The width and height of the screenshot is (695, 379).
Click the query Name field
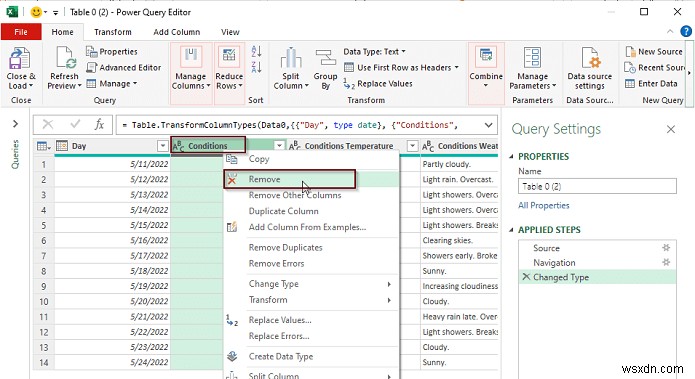[x=597, y=186]
